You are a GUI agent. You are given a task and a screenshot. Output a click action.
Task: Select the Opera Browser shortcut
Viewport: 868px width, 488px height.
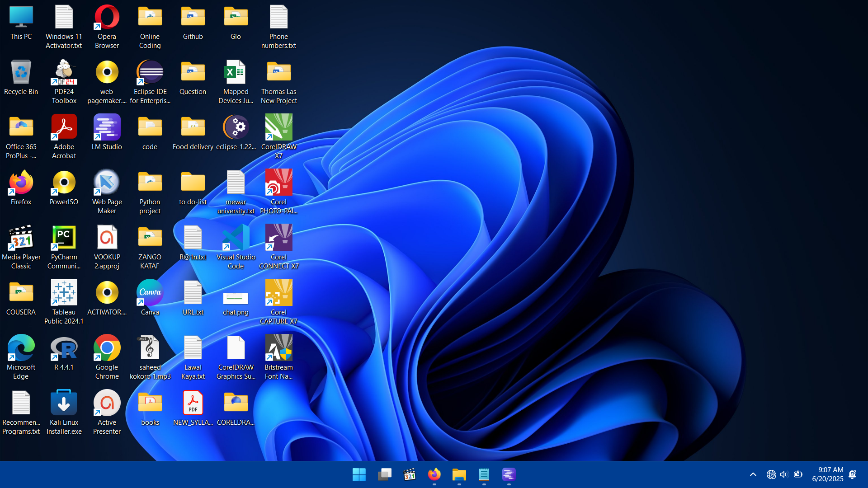pos(107,27)
